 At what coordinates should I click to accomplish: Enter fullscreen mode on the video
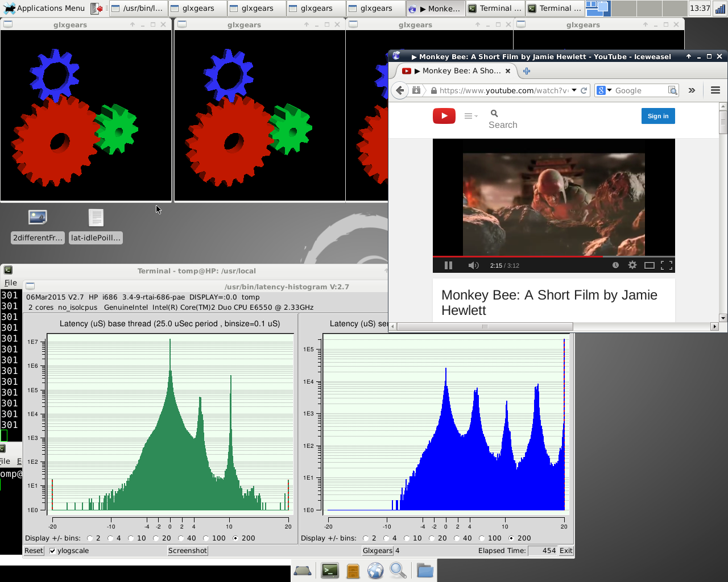pyautogui.click(x=667, y=265)
